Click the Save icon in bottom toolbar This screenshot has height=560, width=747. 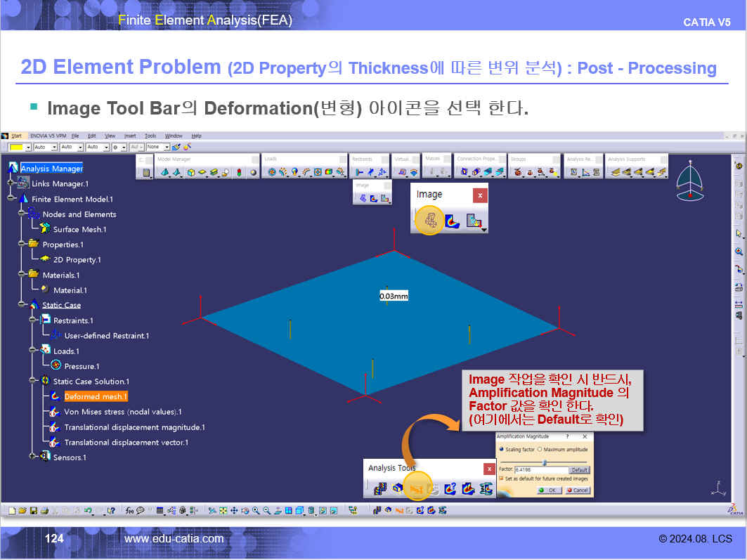coord(33,510)
